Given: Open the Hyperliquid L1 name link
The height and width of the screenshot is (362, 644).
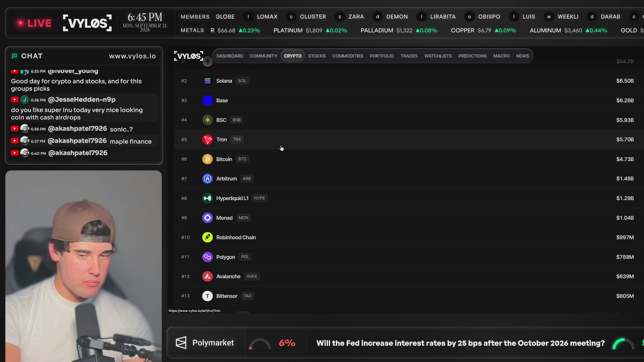Looking at the screenshot, I should [x=232, y=198].
